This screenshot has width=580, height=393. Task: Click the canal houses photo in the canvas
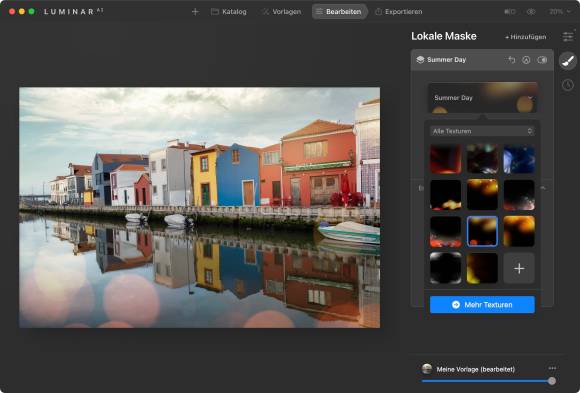coord(199,207)
